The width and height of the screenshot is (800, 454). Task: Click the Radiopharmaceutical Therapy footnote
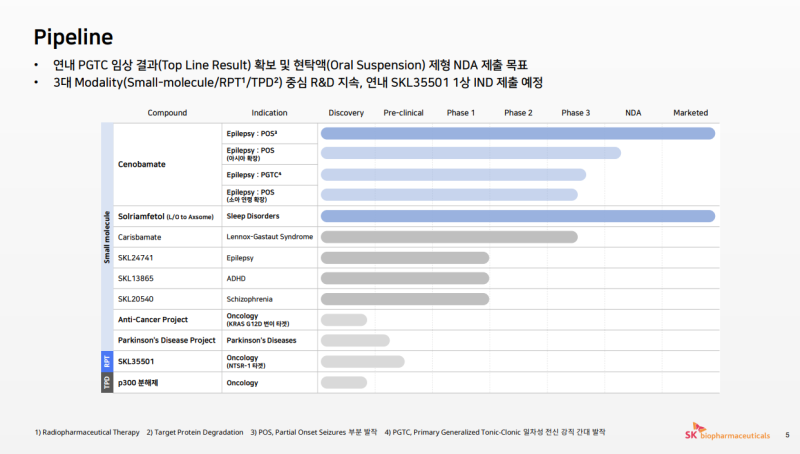[x=89, y=432]
